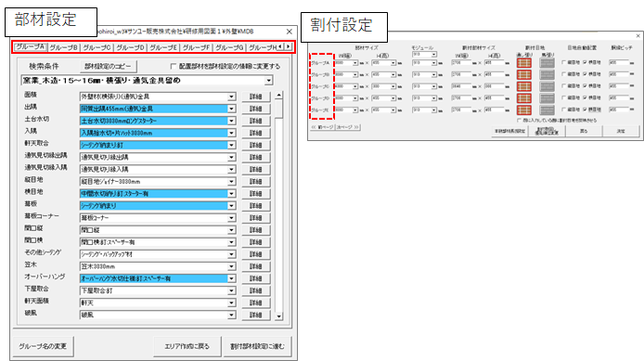Enable 縦目地 checkbox in グループD row
The image size is (644, 361).
click(563, 98)
